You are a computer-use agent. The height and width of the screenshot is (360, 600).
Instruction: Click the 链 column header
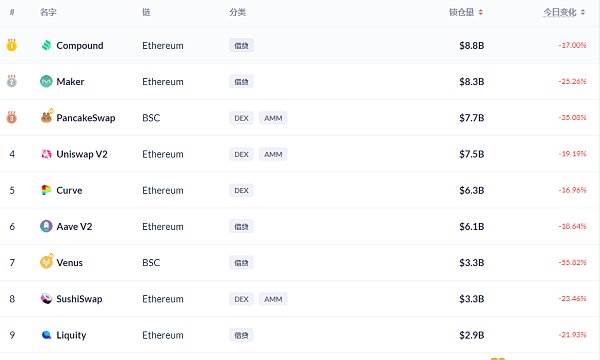tap(146, 12)
